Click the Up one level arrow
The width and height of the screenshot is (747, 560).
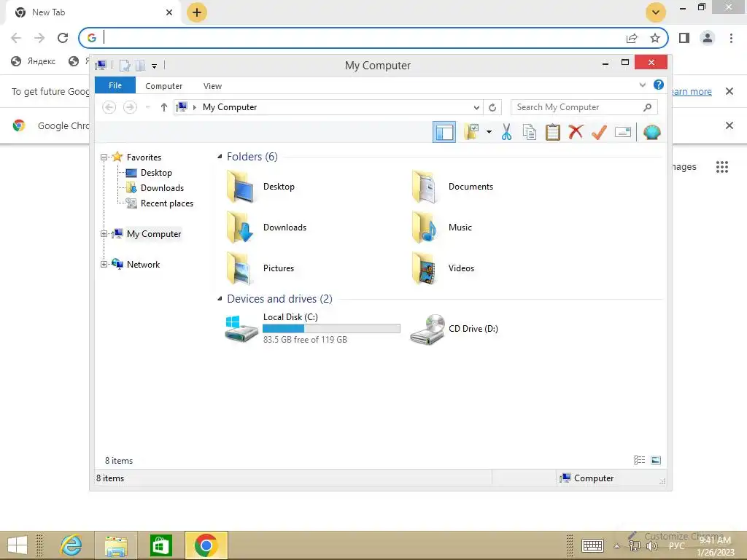(x=164, y=107)
